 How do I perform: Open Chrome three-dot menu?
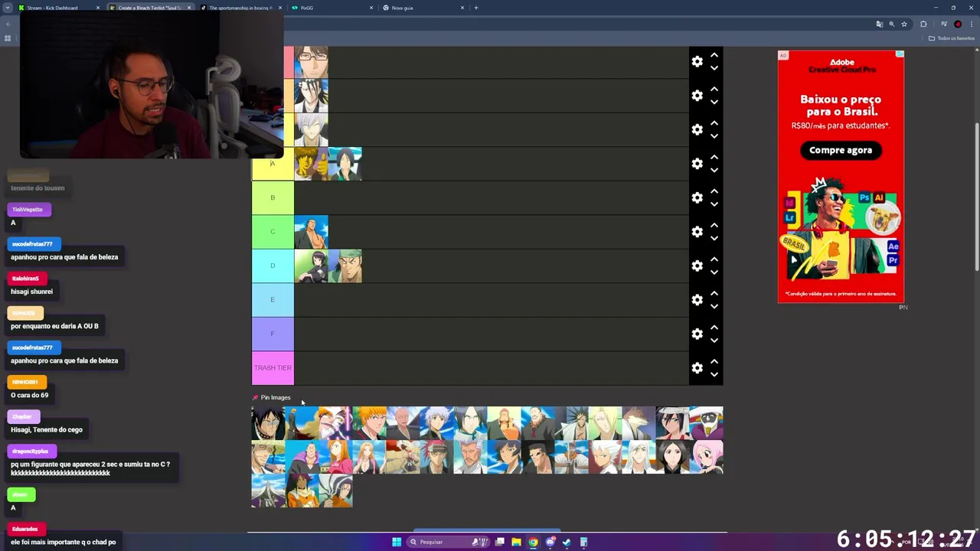point(972,24)
